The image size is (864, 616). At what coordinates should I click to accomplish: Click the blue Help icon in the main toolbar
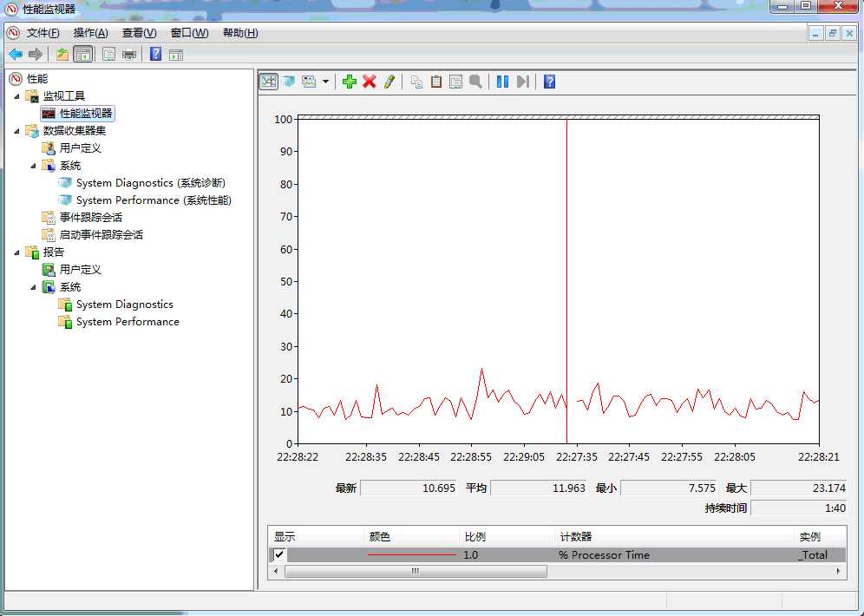pyautogui.click(x=155, y=54)
